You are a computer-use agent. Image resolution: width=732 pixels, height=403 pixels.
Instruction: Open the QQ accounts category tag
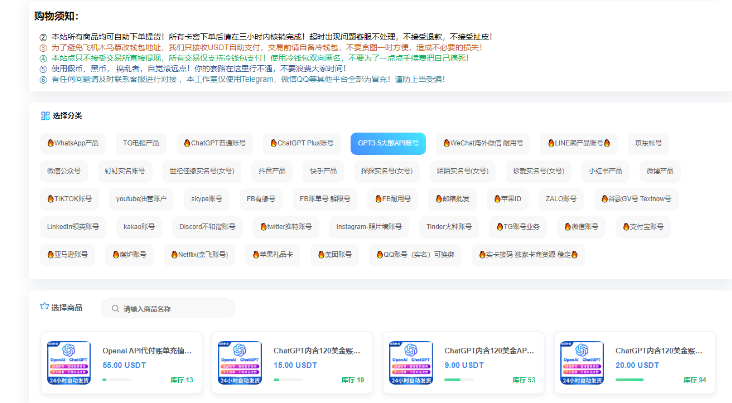coord(415,255)
